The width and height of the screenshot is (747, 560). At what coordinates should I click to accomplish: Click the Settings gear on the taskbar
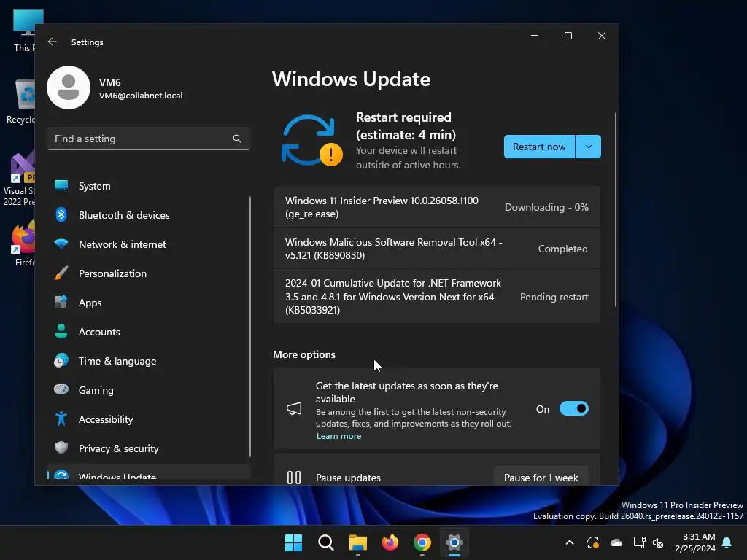tap(454, 542)
